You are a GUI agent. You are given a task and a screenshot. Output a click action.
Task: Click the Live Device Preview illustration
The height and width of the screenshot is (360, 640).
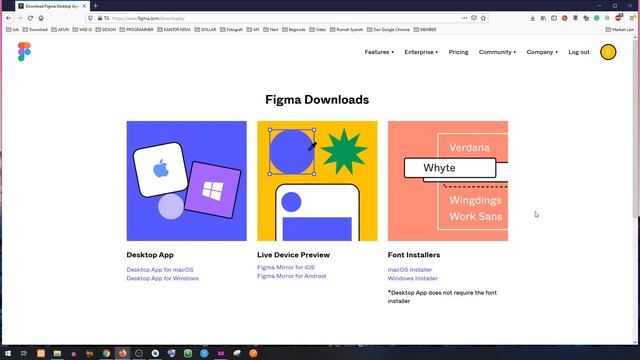tap(317, 181)
